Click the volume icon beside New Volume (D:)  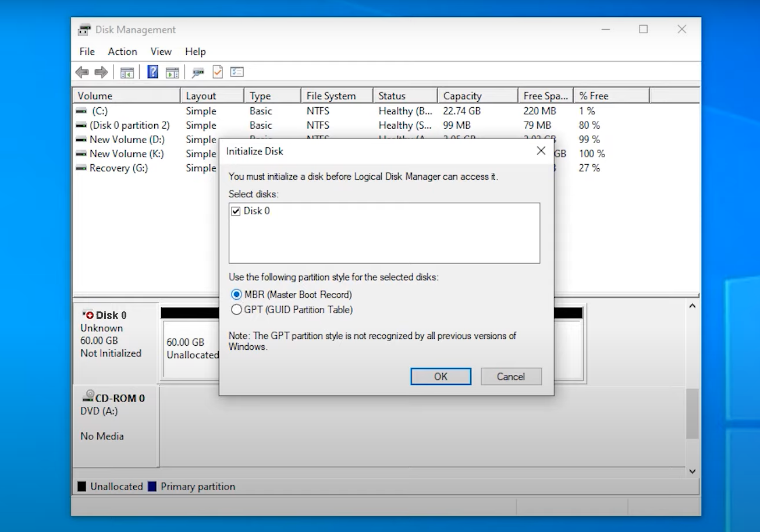tap(81, 140)
